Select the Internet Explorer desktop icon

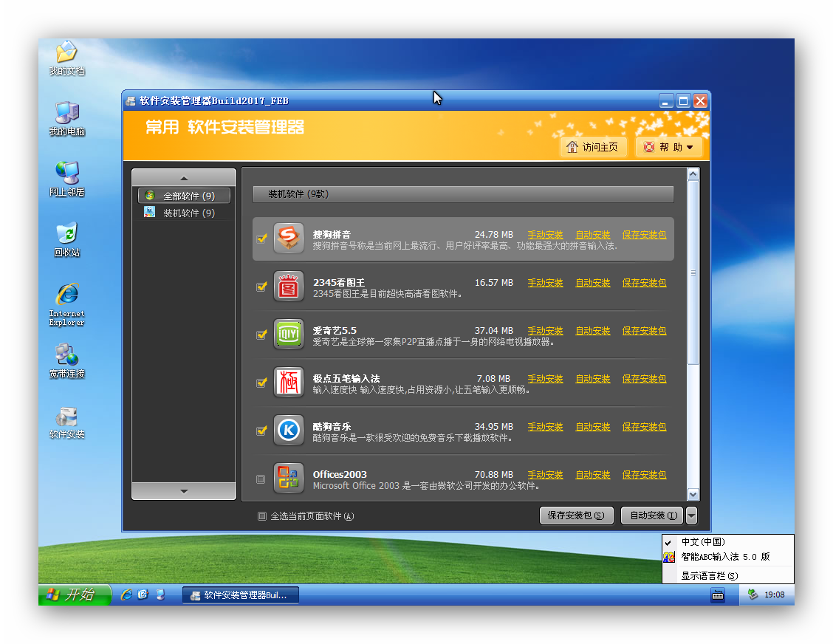click(x=67, y=304)
